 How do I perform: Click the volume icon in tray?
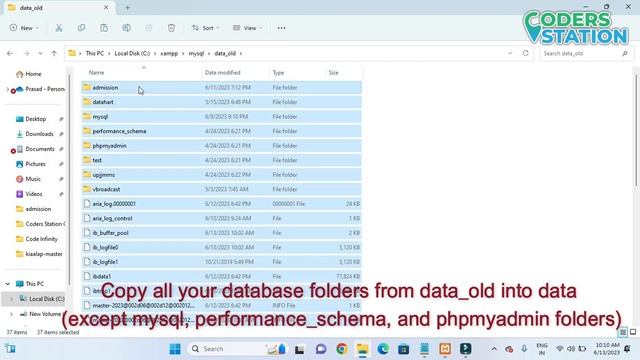click(571, 349)
